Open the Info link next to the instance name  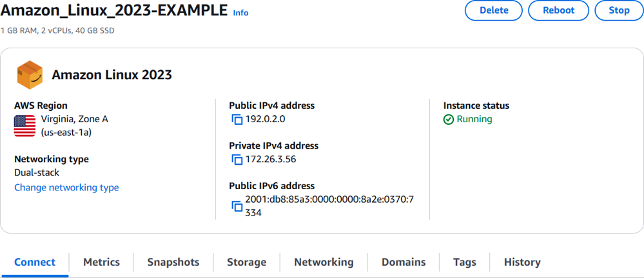pos(240,13)
